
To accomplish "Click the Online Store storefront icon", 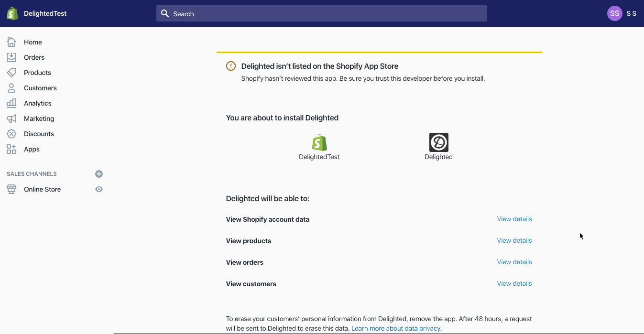I will point(11,189).
